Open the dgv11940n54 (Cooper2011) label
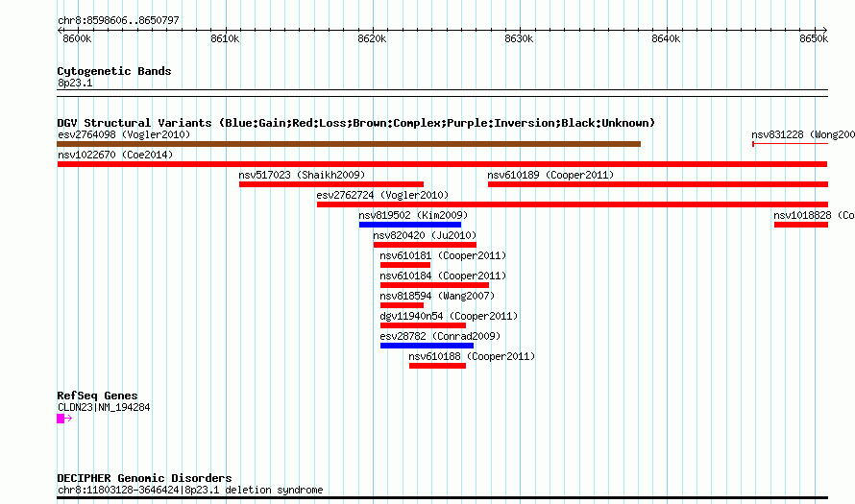 pyautogui.click(x=449, y=316)
